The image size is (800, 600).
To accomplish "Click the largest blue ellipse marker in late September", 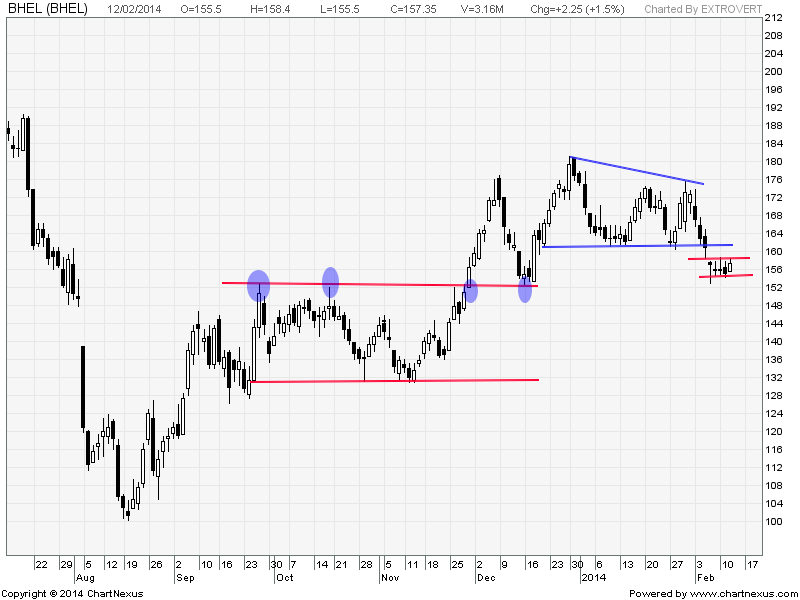I will [258, 285].
